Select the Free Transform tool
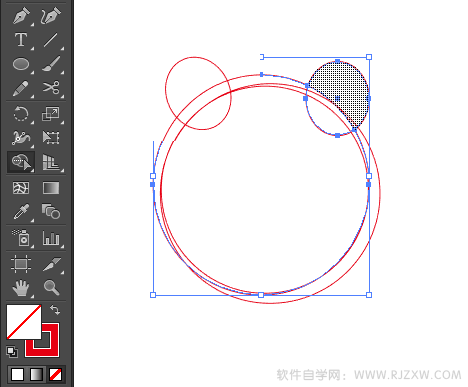 pos(51,137)
